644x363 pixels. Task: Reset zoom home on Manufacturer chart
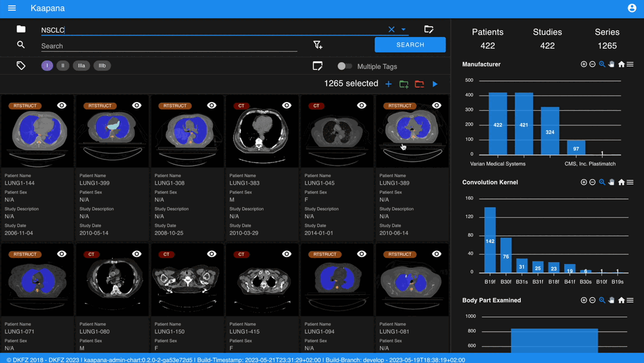[621, 64]
